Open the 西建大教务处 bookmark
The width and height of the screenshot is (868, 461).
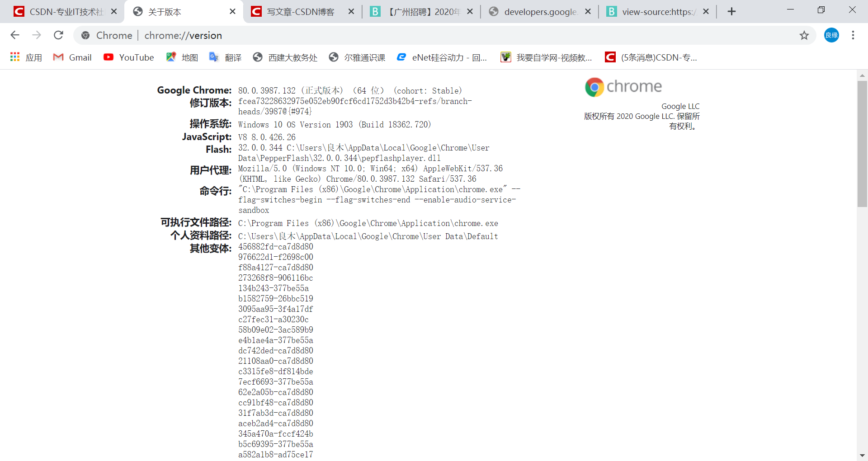click(x=285, y=57)
